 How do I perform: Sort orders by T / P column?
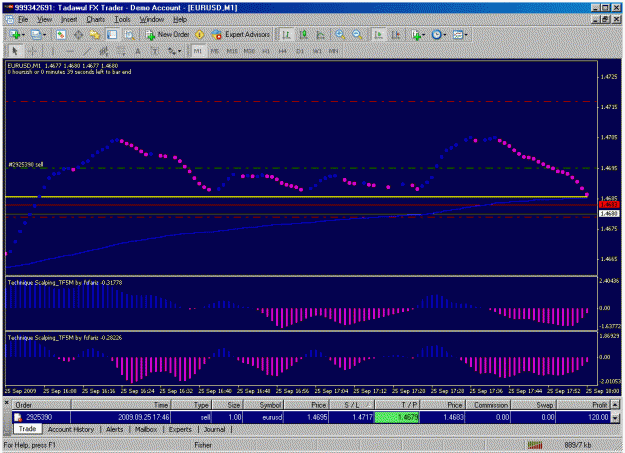[397, 405]
